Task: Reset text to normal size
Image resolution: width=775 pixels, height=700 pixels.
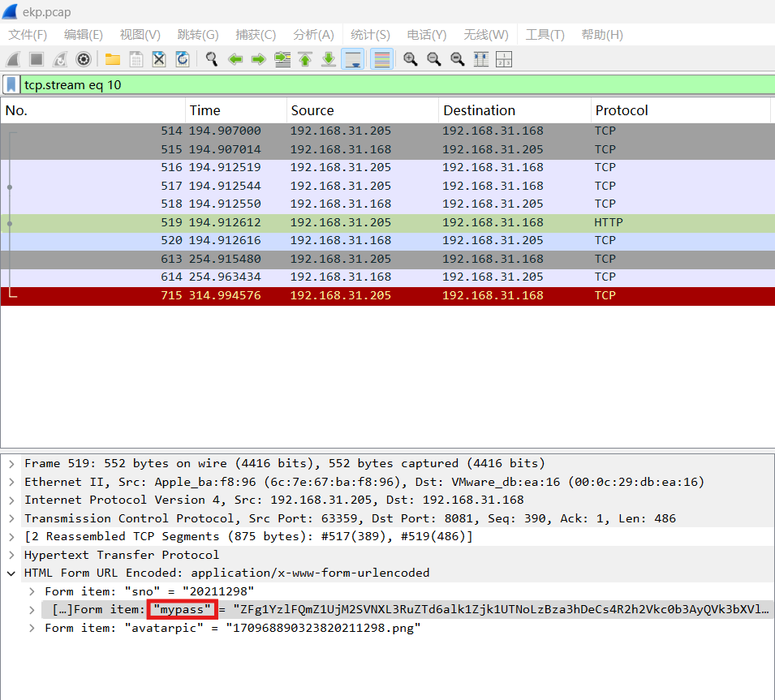Action: pyautogui.click(x=458, y=59)
